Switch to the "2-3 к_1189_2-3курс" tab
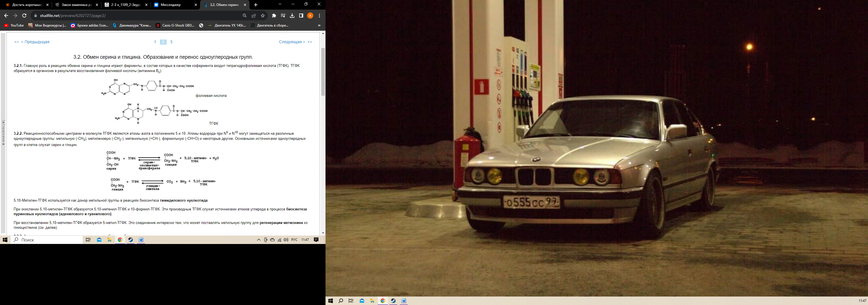 (126, 5)
